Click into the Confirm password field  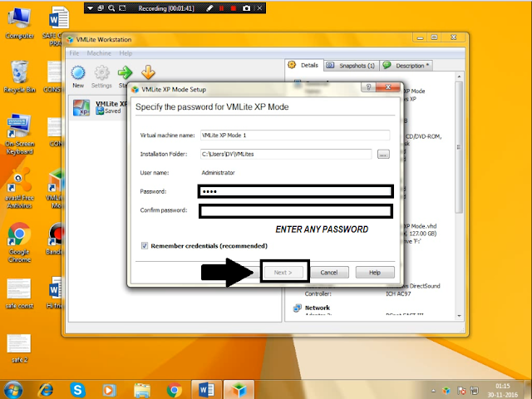pos(296,211)
